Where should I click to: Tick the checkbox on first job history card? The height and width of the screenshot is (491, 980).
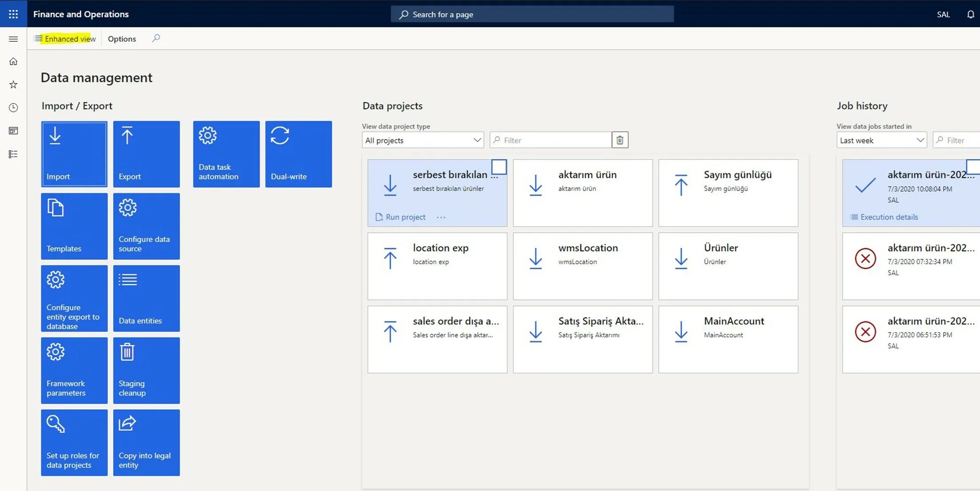[973, 167]
